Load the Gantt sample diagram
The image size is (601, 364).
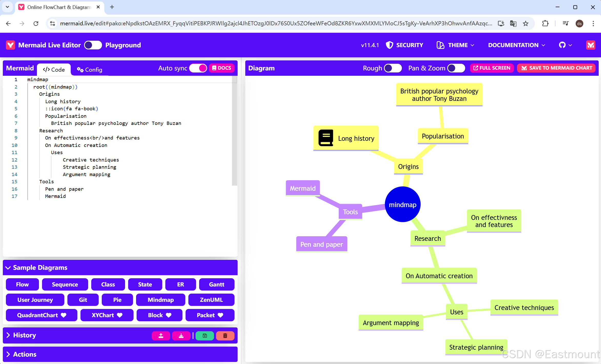pyautogui.click(x=216, y=284)
